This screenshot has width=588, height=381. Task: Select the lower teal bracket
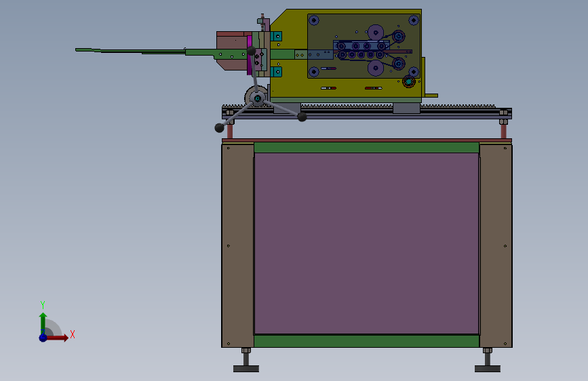(277, 72)
